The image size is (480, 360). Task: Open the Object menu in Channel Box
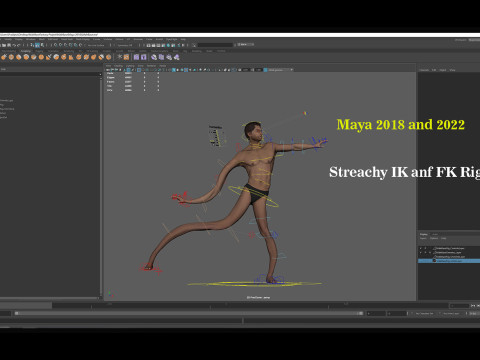(443, 70)
